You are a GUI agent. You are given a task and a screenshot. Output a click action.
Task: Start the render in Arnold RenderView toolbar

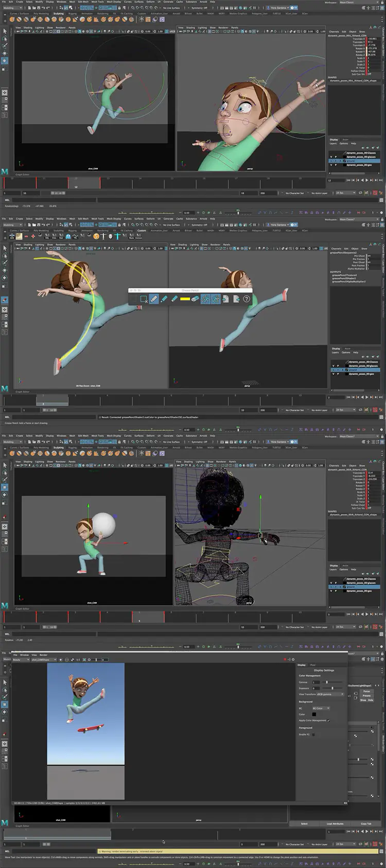pos(61,660)
